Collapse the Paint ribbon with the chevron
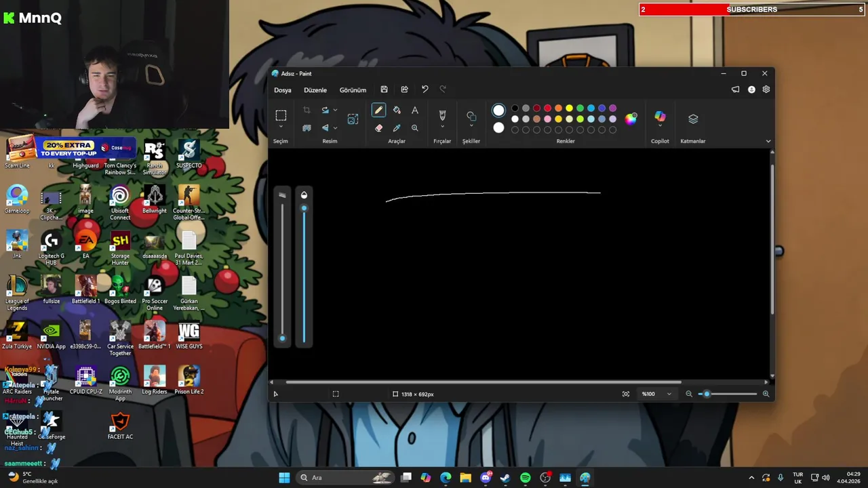 tap(768, 141)
